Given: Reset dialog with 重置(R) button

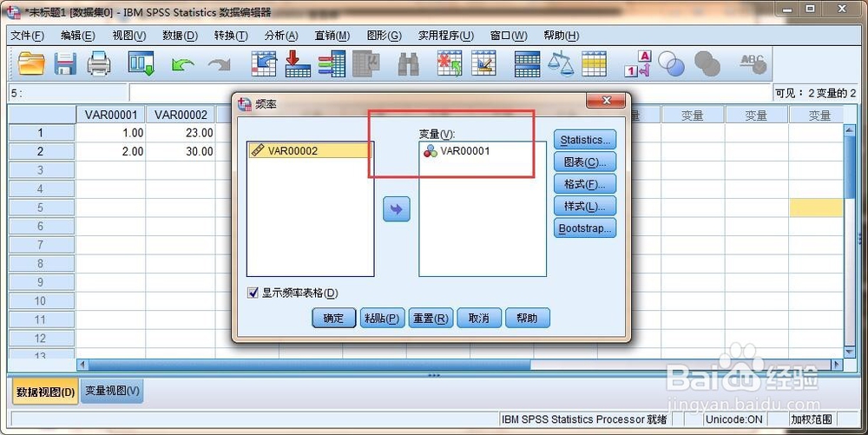Looking at the screenshot, I should coord(431,319).
